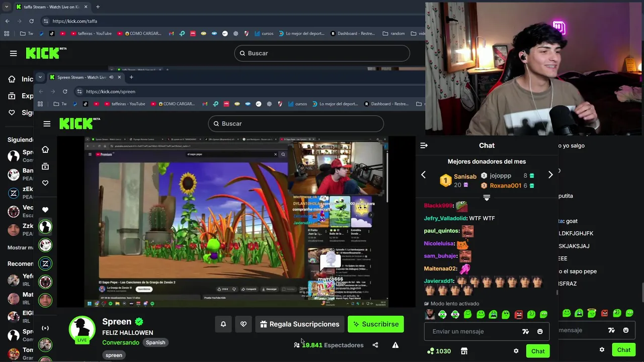Click the Spanish language tag
This screenshot has height=362, width=644.
pyautogui.click(x=155, y=342)
